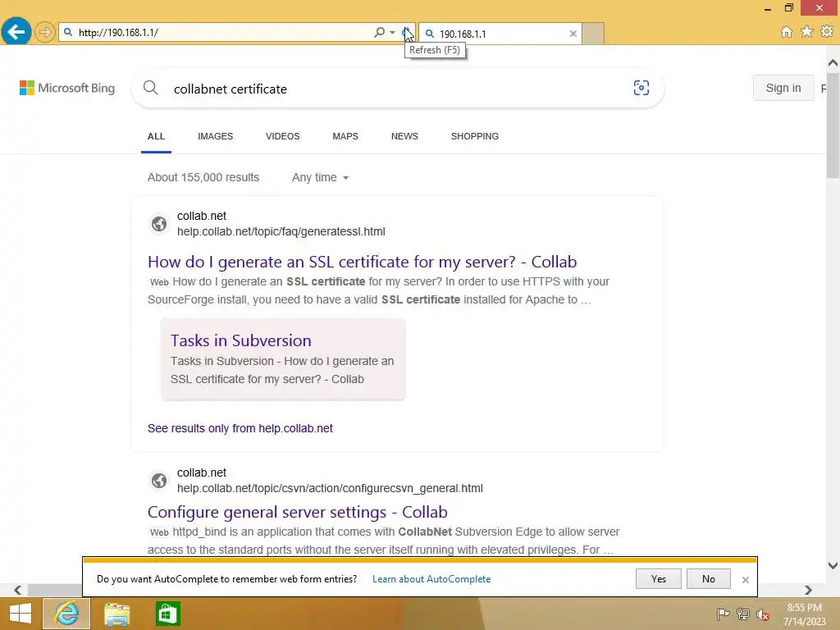
Task: Click the network tray icon
Action: tap(743, 614)
